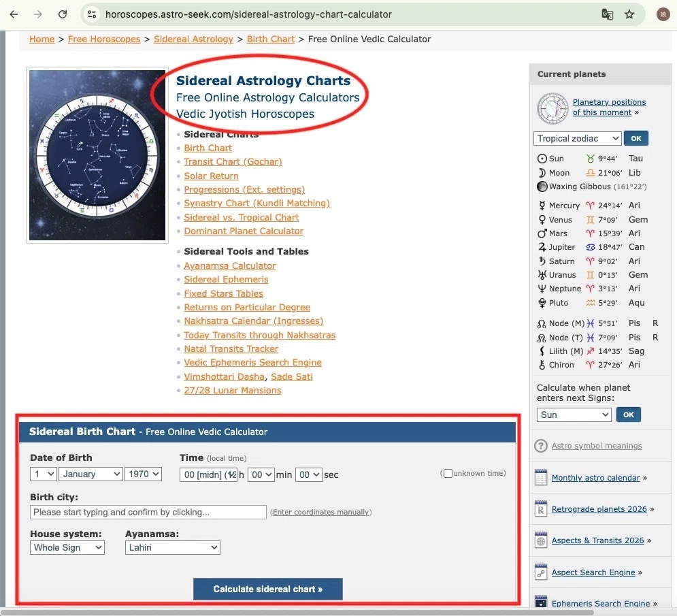Click the browser address bar URL

(x=249, y=14)
